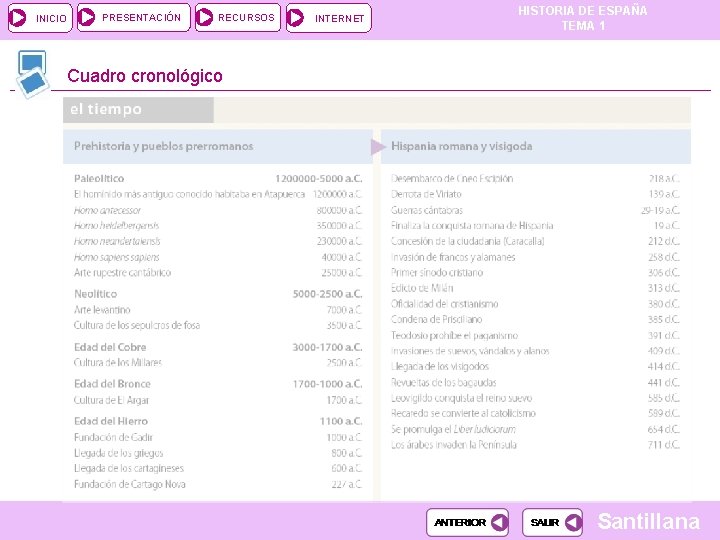Open the INTERNET section

(328, 18)
